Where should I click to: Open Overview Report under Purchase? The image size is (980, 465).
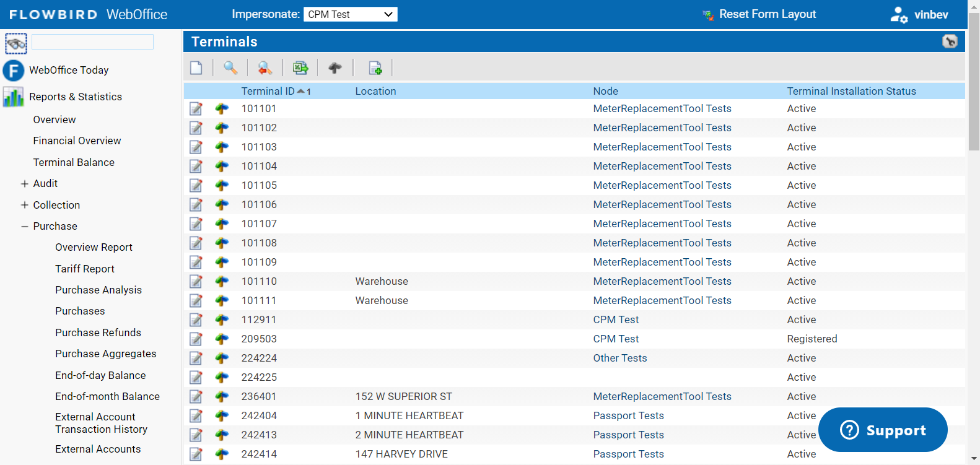click(94, 247)
